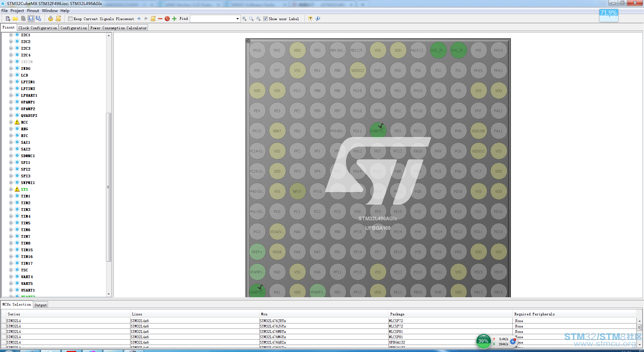
Task: Open the Help menu
Action: [x=65, y=11]
